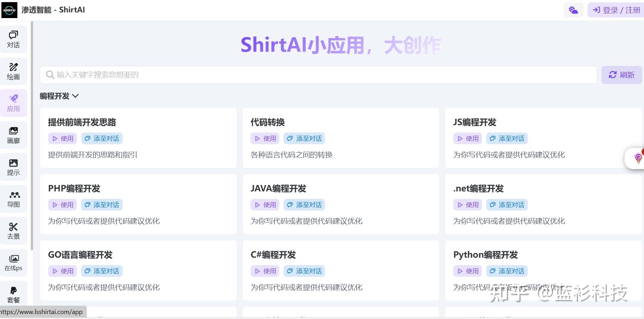Viewport: 644px width, 319px height.
Task: Open the 对话 chat panel
Action: (x=13, y=39)
